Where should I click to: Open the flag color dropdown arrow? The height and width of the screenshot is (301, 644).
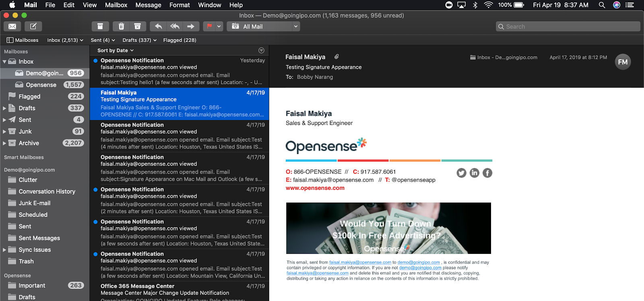point(219,27)
